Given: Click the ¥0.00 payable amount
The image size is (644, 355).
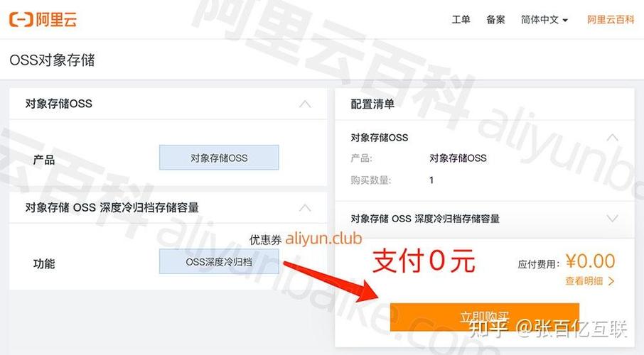Looking at the screenshot, I should click(590, 261).
